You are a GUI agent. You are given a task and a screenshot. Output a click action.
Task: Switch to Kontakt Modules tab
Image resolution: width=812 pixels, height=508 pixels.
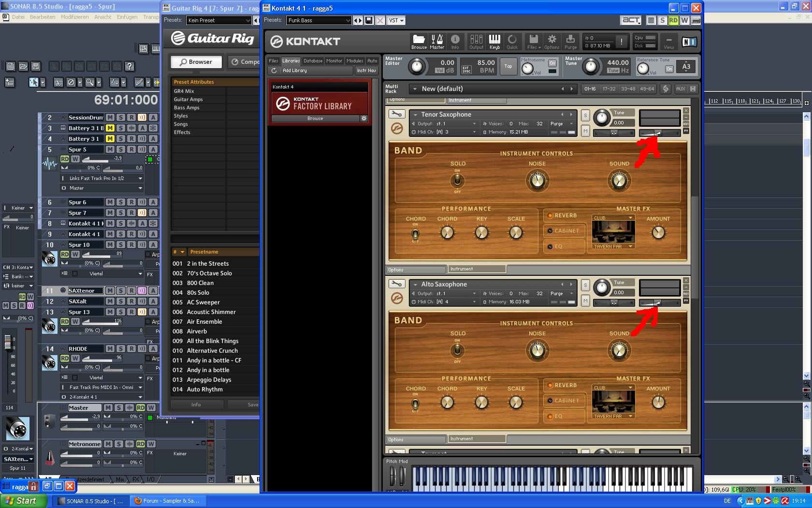[x=355, y=61]
